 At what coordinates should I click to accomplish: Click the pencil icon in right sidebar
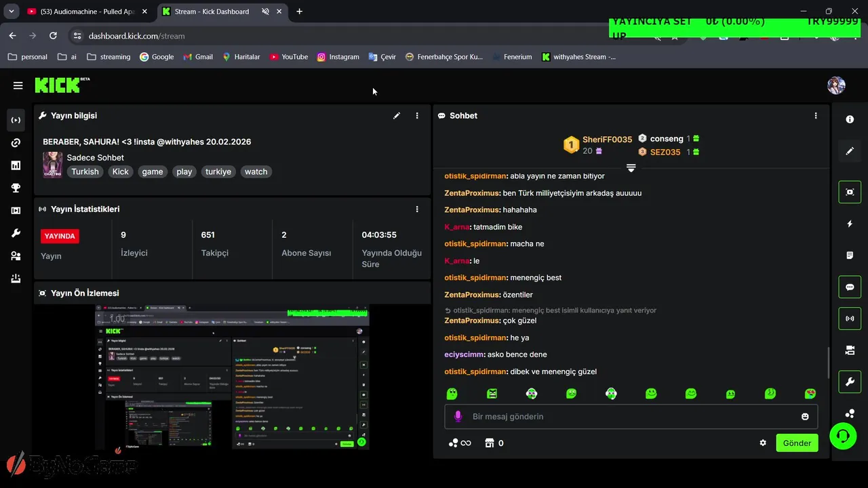850,151
